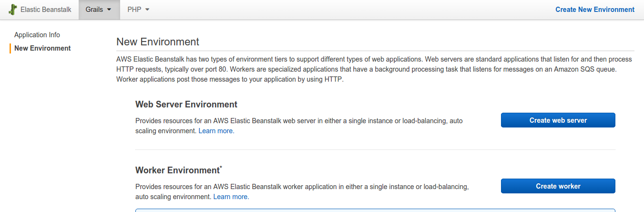644x212 pixels.
Task: Click the orange marker beside New Environment
Action: (10, 48)
